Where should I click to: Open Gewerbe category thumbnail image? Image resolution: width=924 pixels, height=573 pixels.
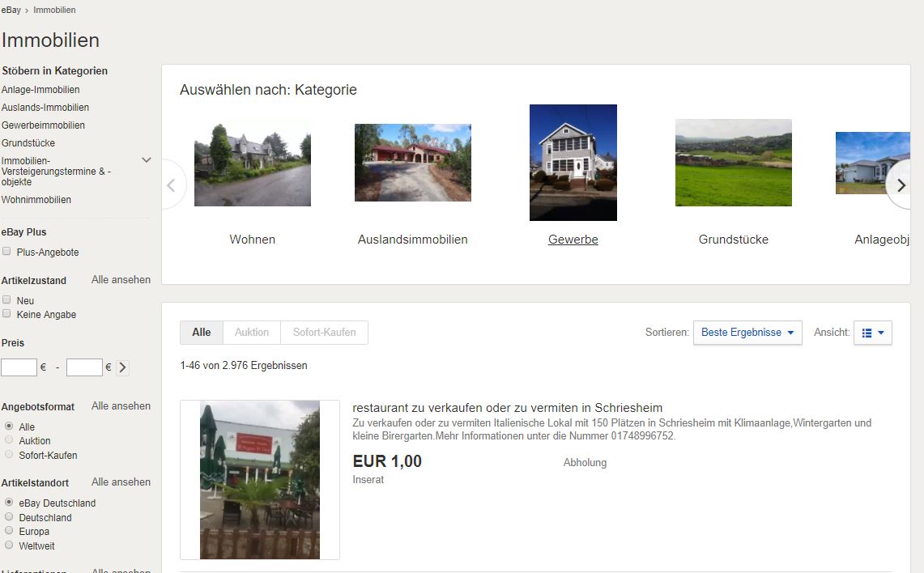click(x=573, y=163)
